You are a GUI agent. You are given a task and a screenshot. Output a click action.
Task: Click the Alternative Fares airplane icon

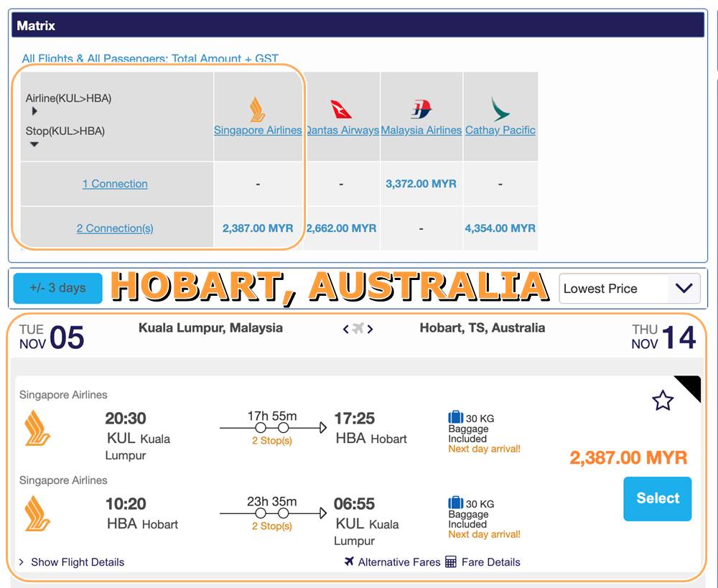(x=350, y=561)
